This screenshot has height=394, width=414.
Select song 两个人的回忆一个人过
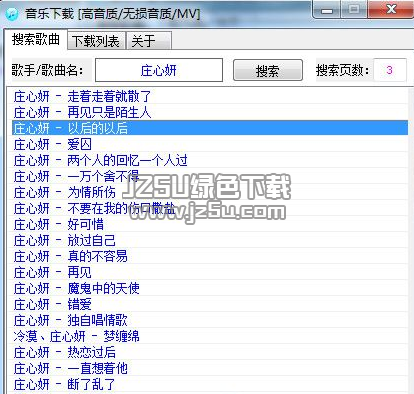[210, 160]
